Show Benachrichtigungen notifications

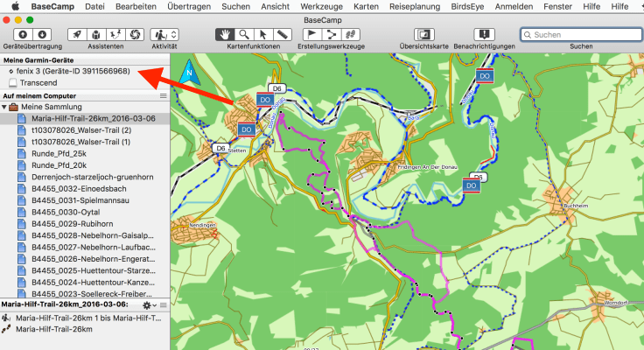click(x=484, y=34)
